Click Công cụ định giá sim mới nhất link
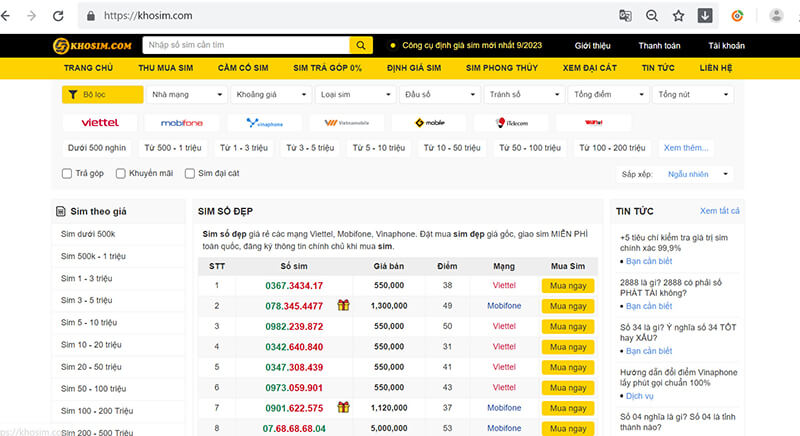 click(x=472, y=45)
